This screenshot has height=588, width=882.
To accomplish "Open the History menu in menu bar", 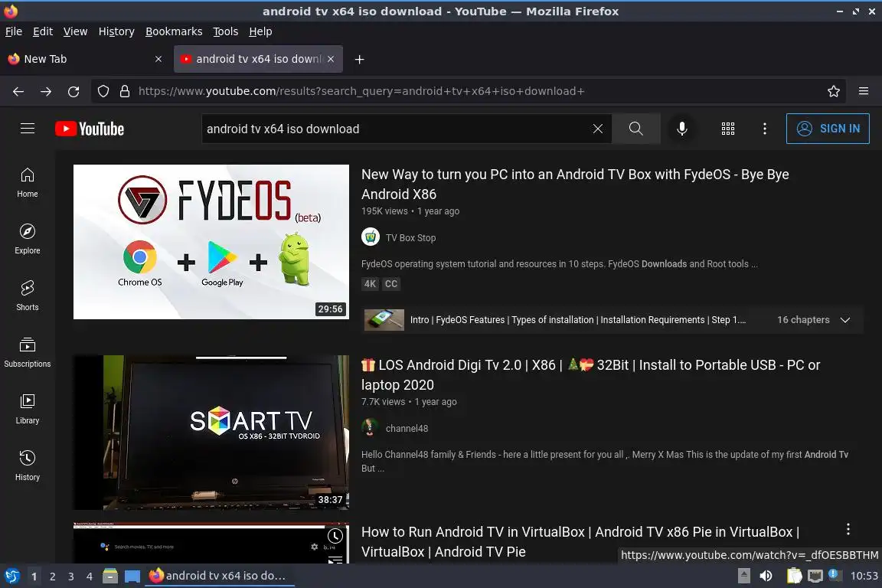I will click(x=116, y=31).
